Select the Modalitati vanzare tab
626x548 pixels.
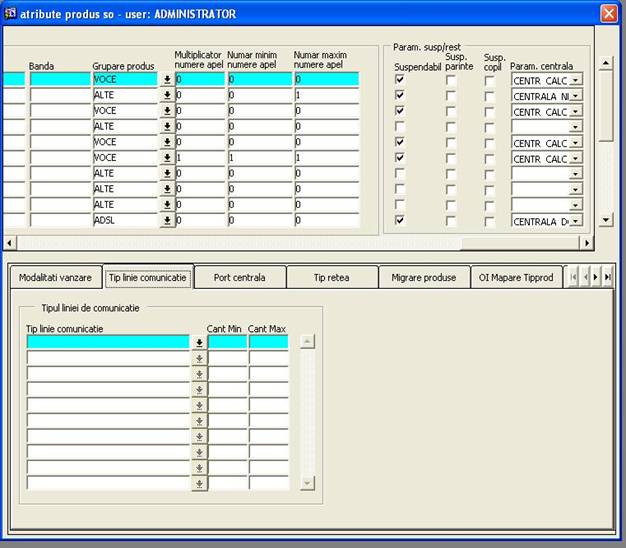56,278
